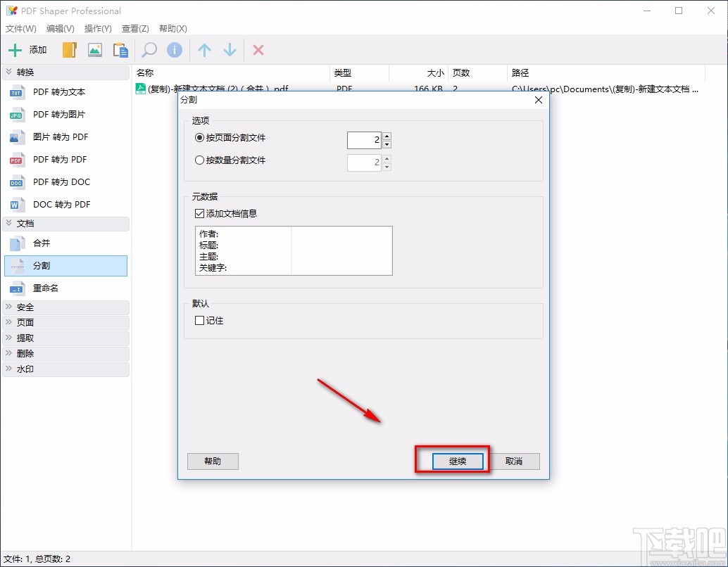Click status bar text 文件: 1, 总页数: 2

[x=37, y=559]
